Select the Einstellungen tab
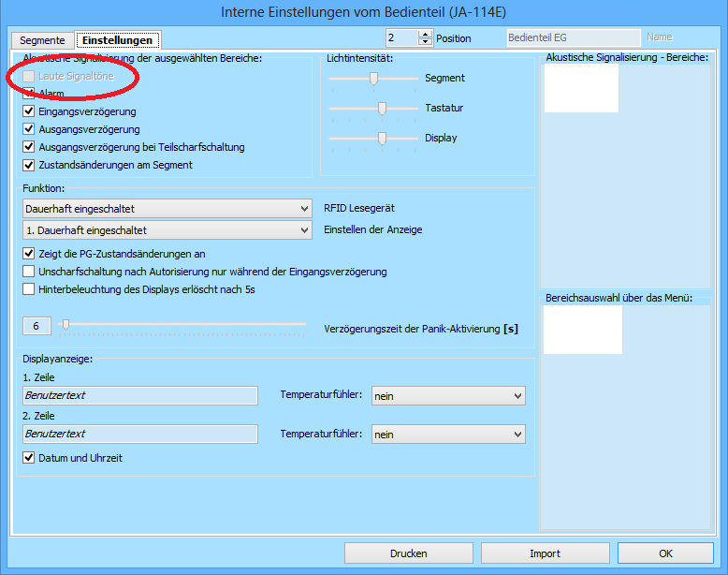Image resolution: width=728 pixels, height=575 pixels. coord(117,40)
